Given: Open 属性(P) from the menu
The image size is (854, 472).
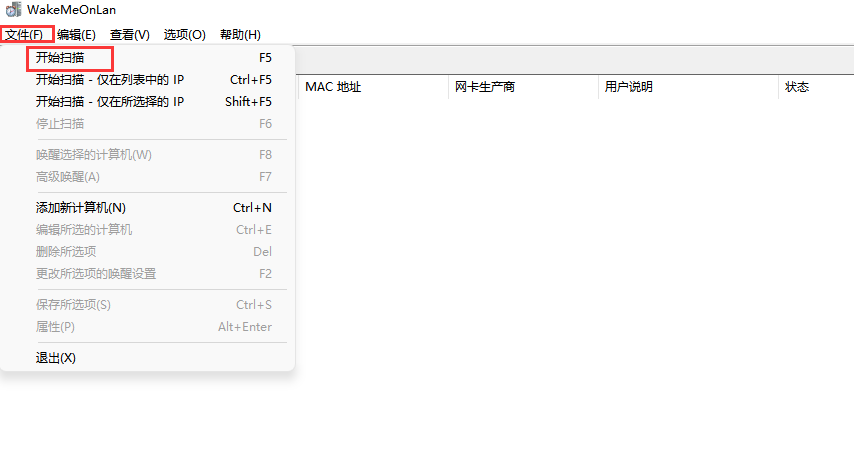Looking at the screenshot, I should (x=56, y=327).
